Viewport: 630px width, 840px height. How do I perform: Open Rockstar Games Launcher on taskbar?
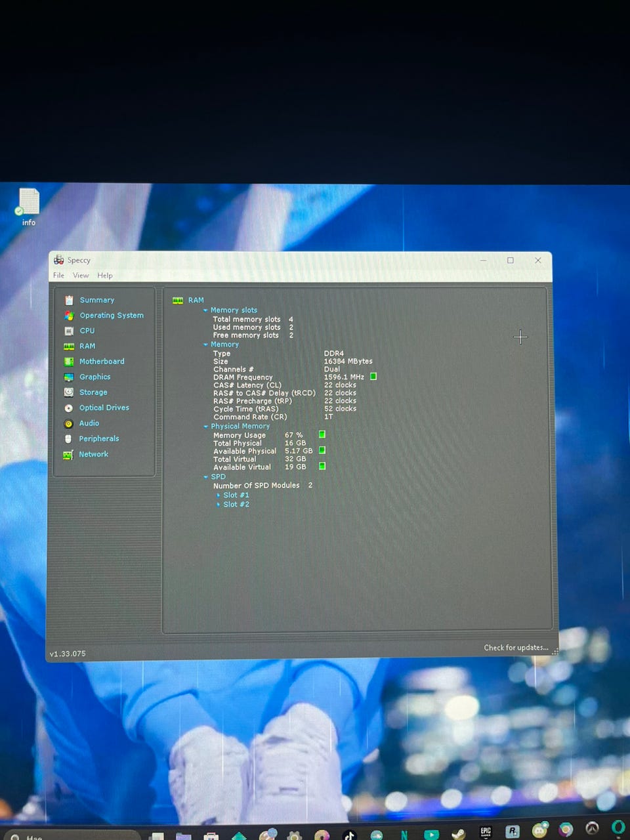pyautogui.click(x=513, y=831)
